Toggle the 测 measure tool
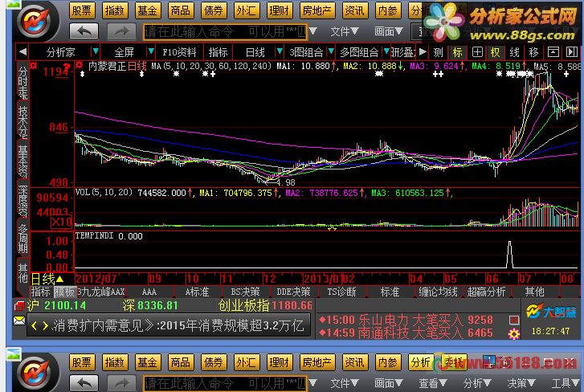Screen dimensions: 584x392 click(x=439, y=52)
